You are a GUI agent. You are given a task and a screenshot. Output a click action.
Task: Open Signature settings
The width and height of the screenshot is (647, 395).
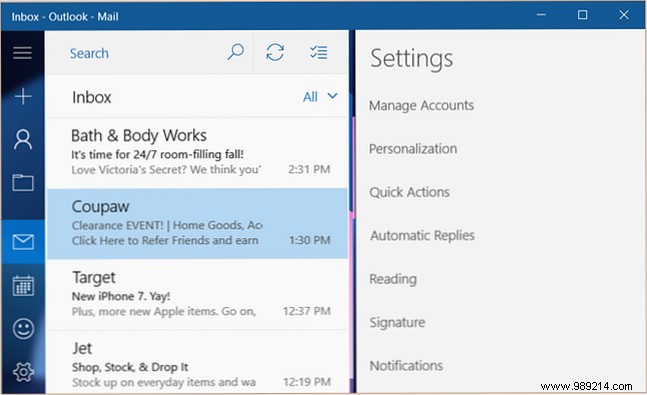[x=397, y=322]
